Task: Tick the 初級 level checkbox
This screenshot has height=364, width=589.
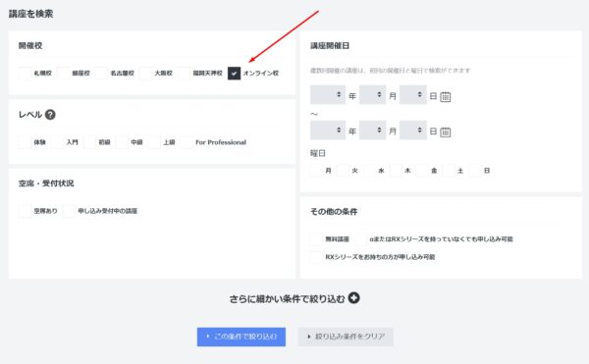Action: (89, 142)
